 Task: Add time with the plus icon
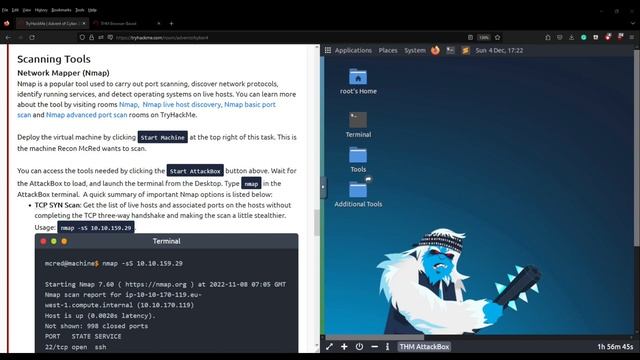[344, 347]
